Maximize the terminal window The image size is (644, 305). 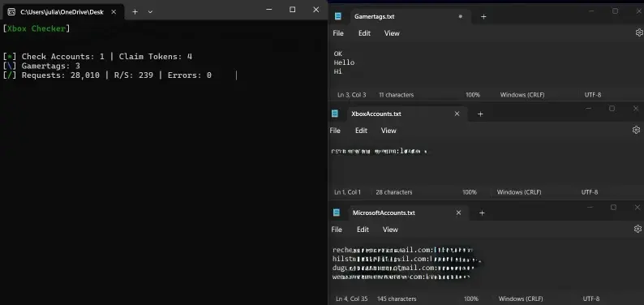pos(293,10)
